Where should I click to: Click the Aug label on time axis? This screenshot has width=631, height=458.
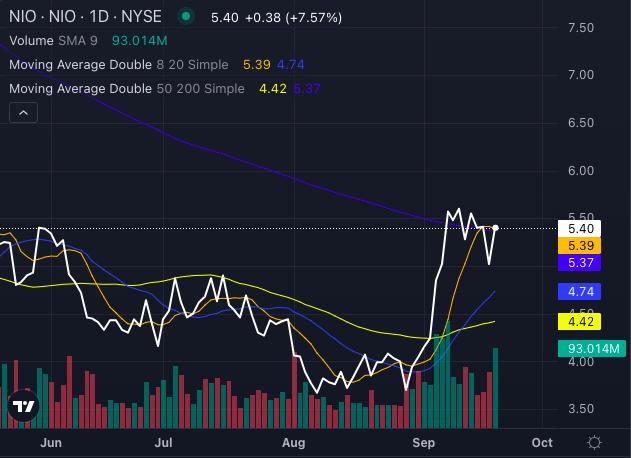tap(293, 443)
